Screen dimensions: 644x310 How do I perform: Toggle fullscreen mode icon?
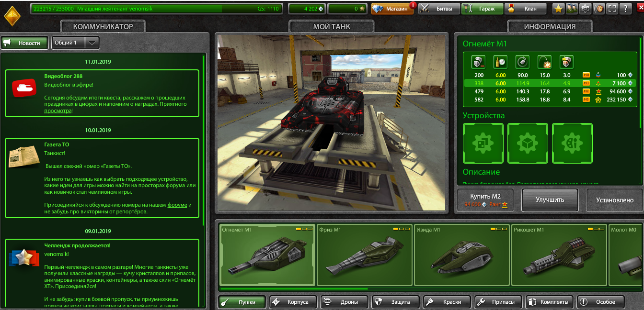612,9
